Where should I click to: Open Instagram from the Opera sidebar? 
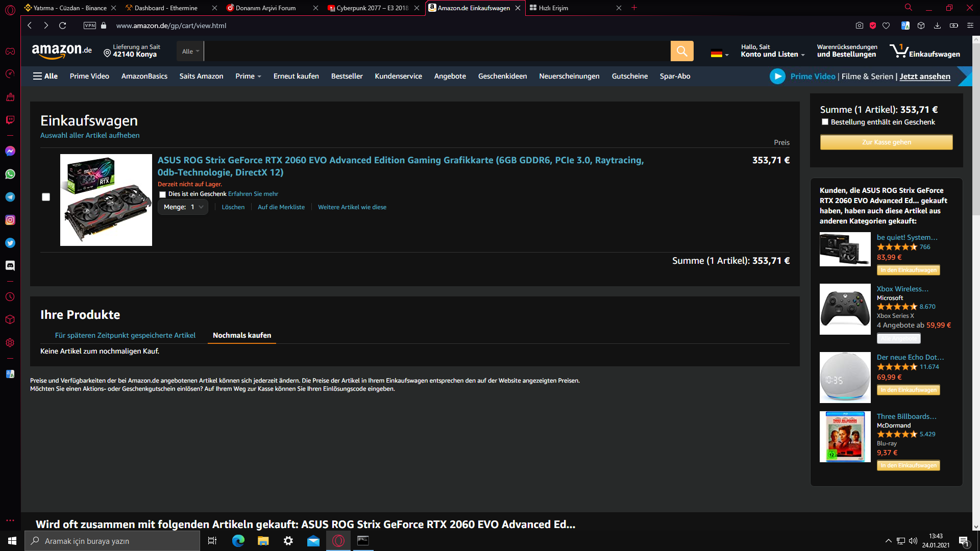pos(10,220)
